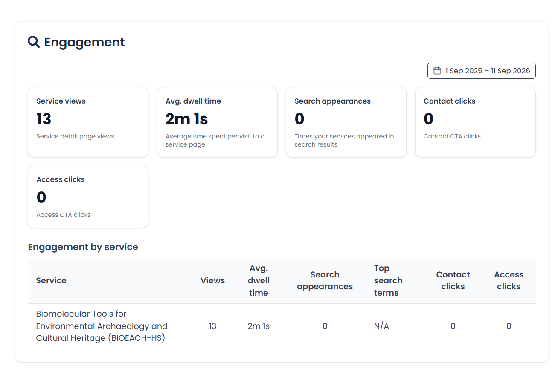Click the large 2m 1s card value
Image resolution: width=558 pixels, height=392 pixels.
pyautogui.click(x=187, y=119)
